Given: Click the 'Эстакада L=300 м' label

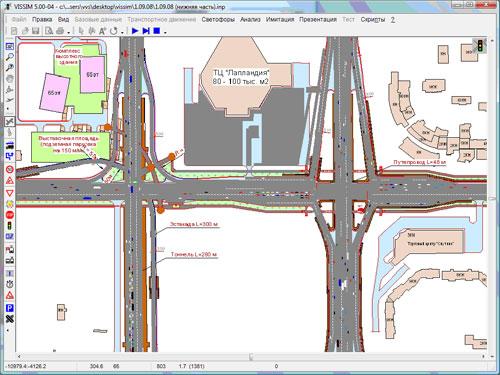Looking at the screenshot, I should 194,224.
